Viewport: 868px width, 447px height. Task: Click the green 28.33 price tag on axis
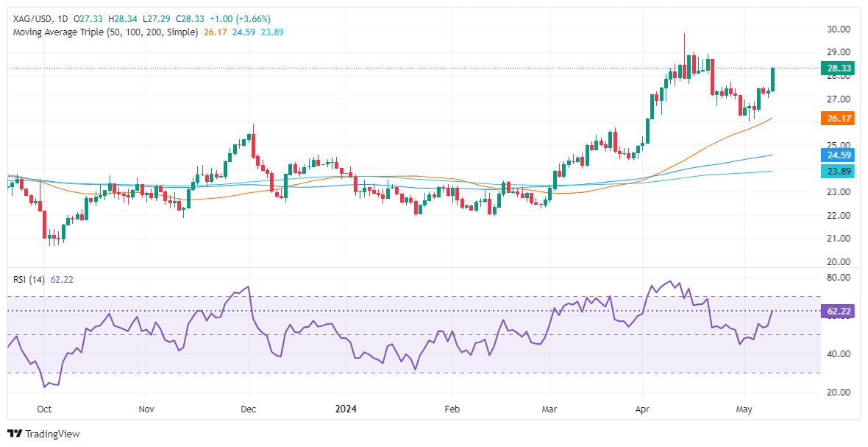click(838, 68)
